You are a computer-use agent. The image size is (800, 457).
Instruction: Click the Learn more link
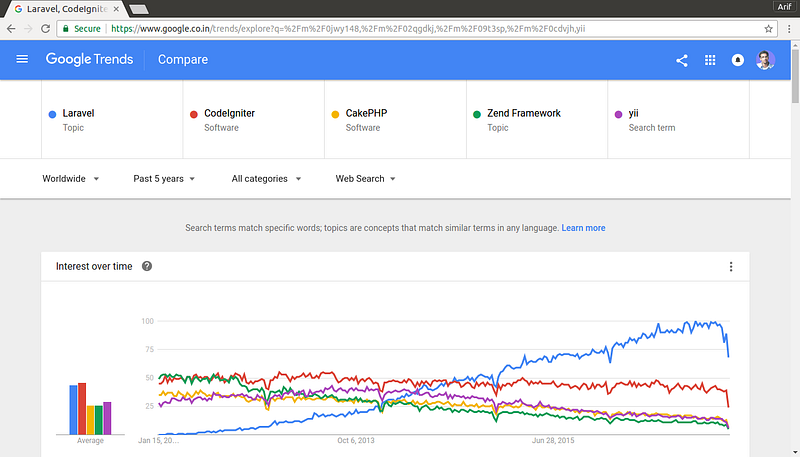(x=583, y=228)
